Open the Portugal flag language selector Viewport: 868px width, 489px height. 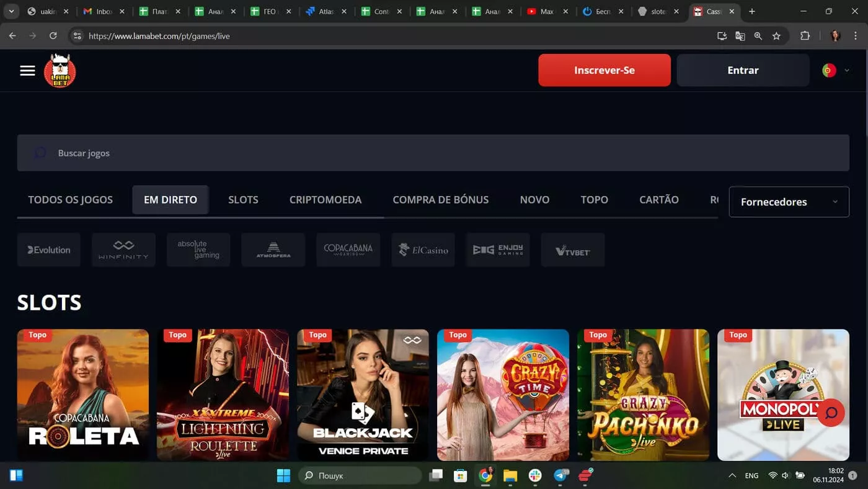(x=835, y=71)
